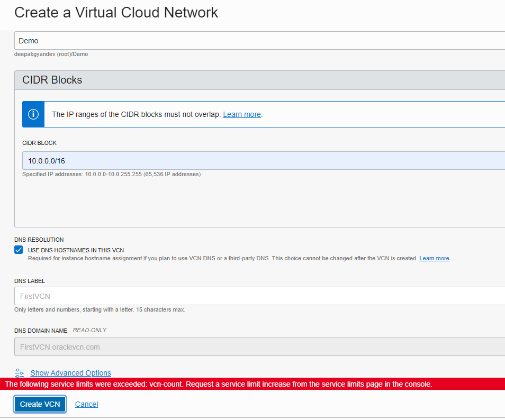This screenshot has height=420, width=505.
Task: Open the Demo compartment dropdown
Action: [x=259, y=41]
